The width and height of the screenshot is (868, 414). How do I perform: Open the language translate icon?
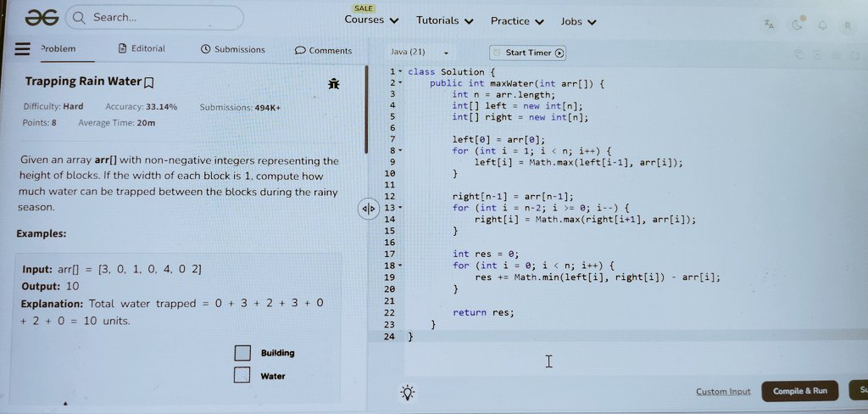(x=768, y=24)
